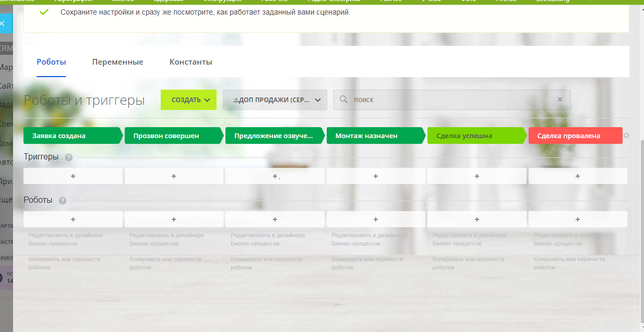The height and width of the screenshot is (332, 644).
Task: Select the Заявка создана stage header
Action: (x=72, y=136)
